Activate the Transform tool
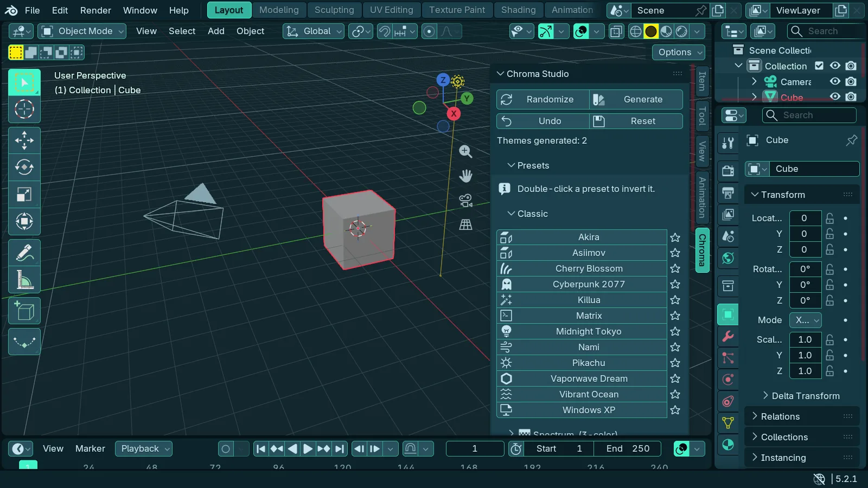The height and width of the screenshot is (488, 868). (24, 221)
